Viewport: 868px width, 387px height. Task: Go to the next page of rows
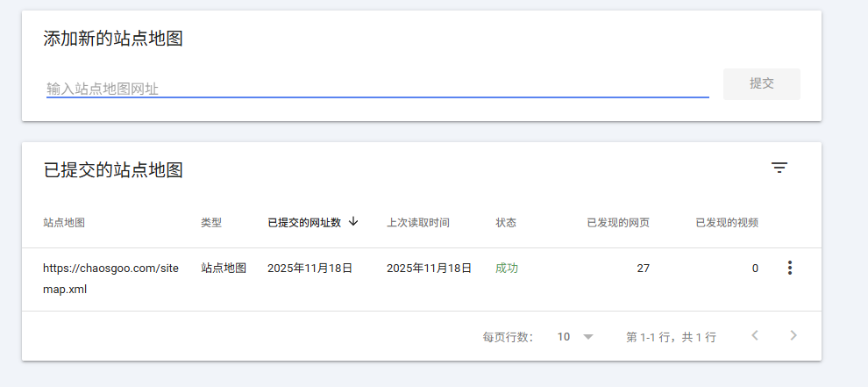[793, 335]
